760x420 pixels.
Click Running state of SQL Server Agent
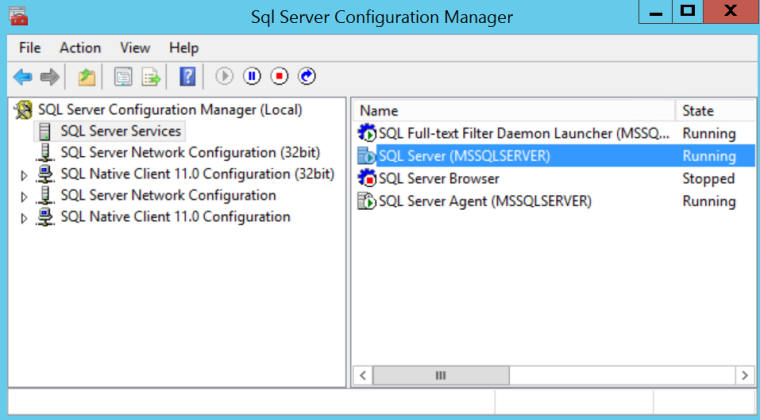(x=709, y=201)
